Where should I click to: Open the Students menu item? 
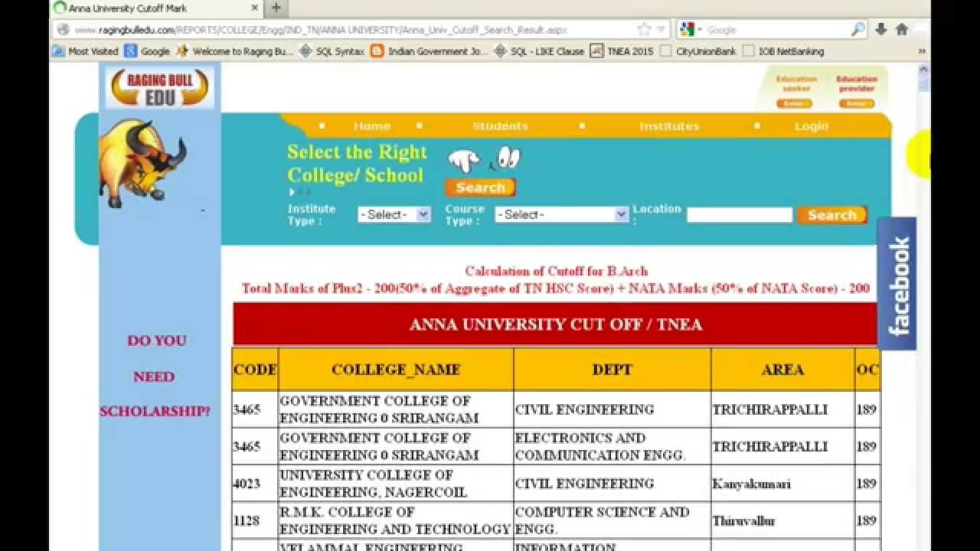[500, 126]
